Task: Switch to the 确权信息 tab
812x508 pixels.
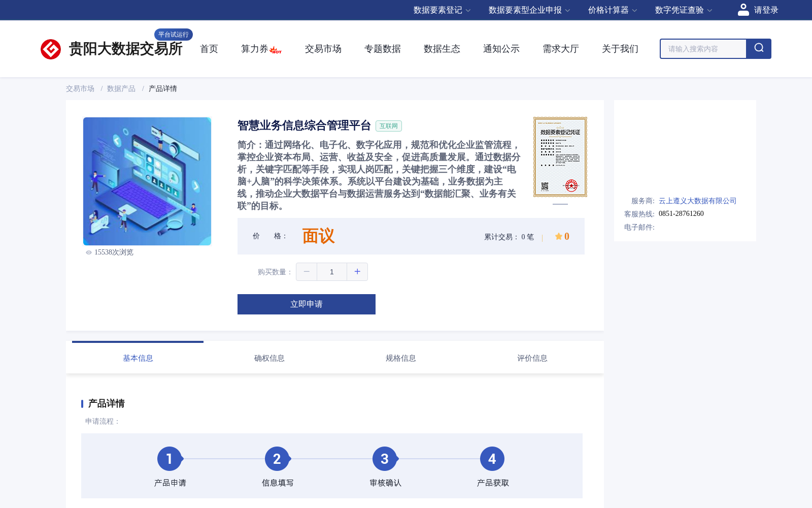Action: (x=269, y=358)
